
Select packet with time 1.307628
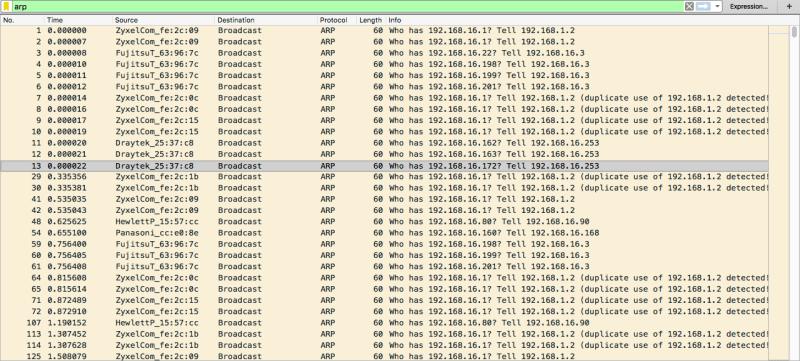pos(384,345)
